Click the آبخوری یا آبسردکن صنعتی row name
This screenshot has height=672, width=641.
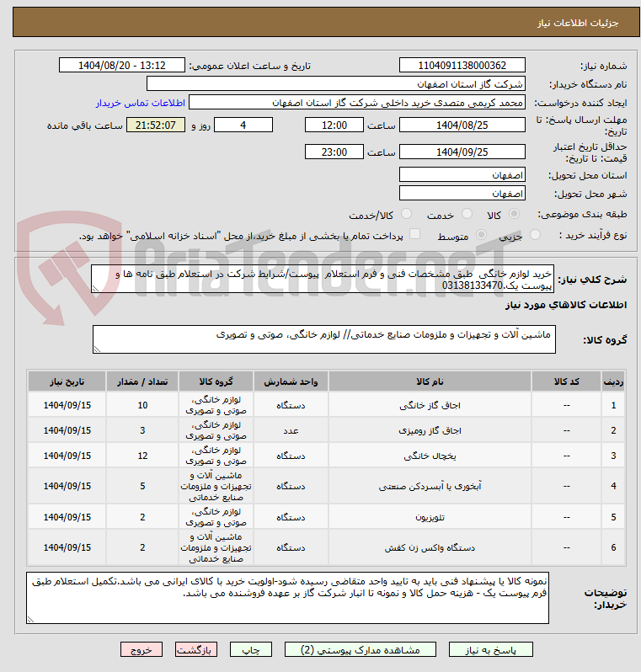430,486
